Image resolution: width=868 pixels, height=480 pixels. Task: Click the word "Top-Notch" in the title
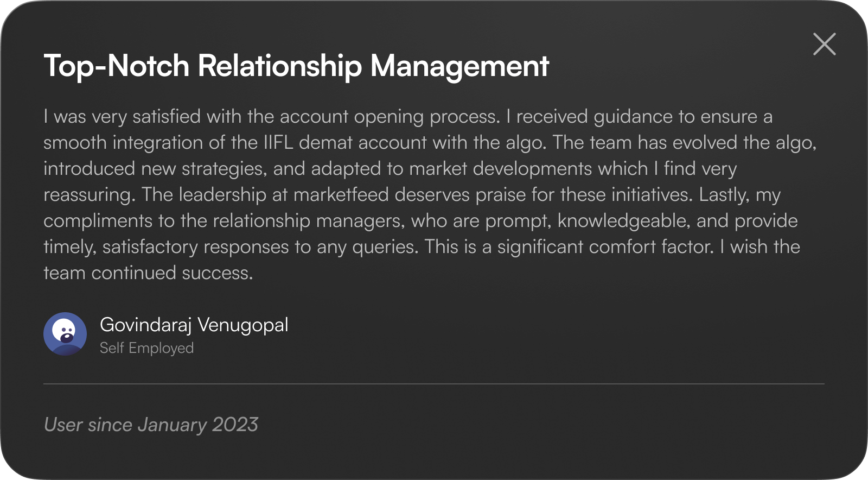point(116,66)
